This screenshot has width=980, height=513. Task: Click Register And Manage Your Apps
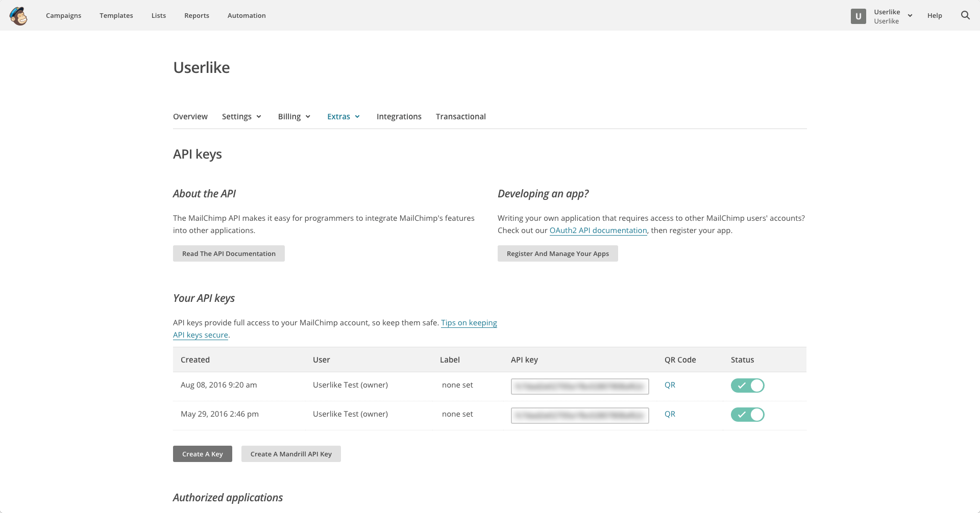click(x=557, y=253)
